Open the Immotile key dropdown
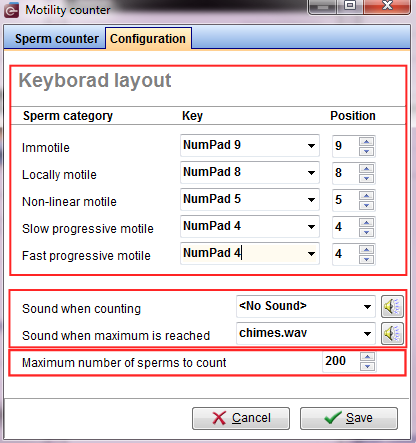The height and width of the screenshot is (443, 416). tap(311, 146)
